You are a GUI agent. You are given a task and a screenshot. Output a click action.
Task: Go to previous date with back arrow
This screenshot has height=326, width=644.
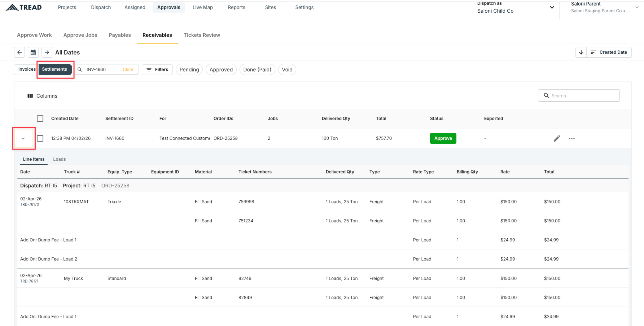tap(19, 53)
